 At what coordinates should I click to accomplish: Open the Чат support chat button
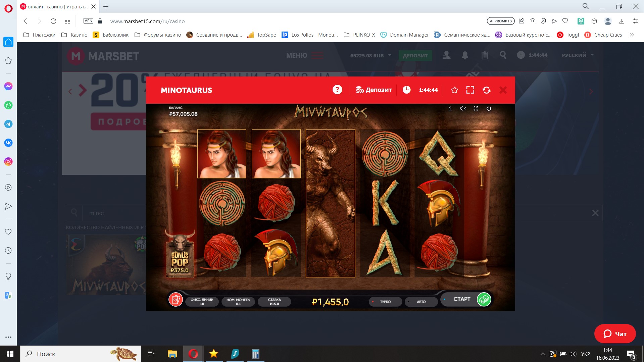click(x=615, y=334)
